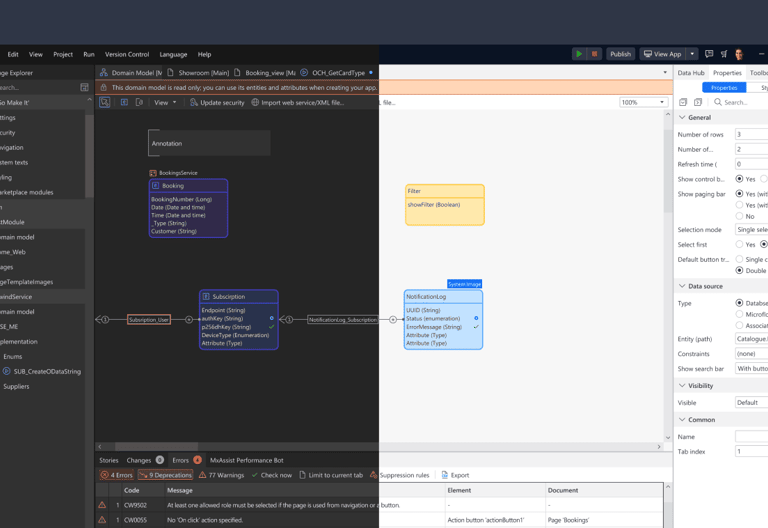This screenshot has width=768, height=528.
Task: Click the Domain Model tab icon
Action: point(104,72)
